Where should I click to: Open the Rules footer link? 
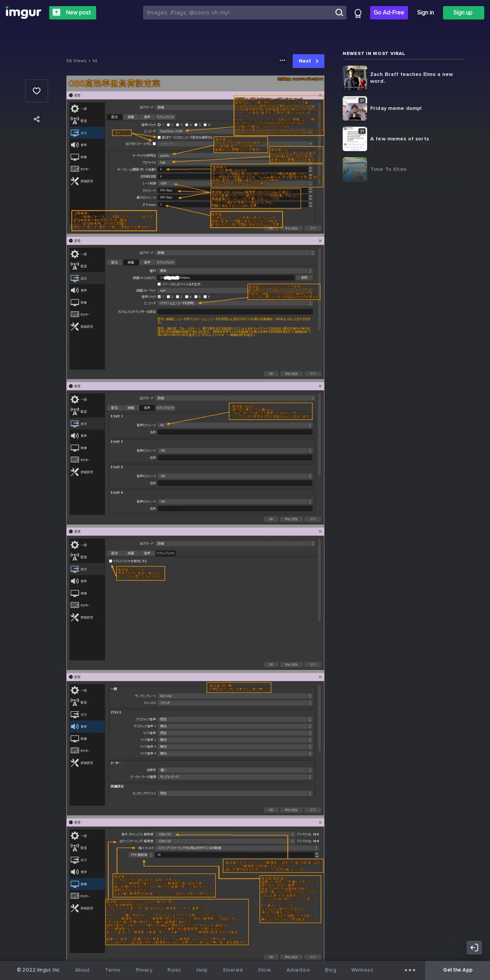174,970
